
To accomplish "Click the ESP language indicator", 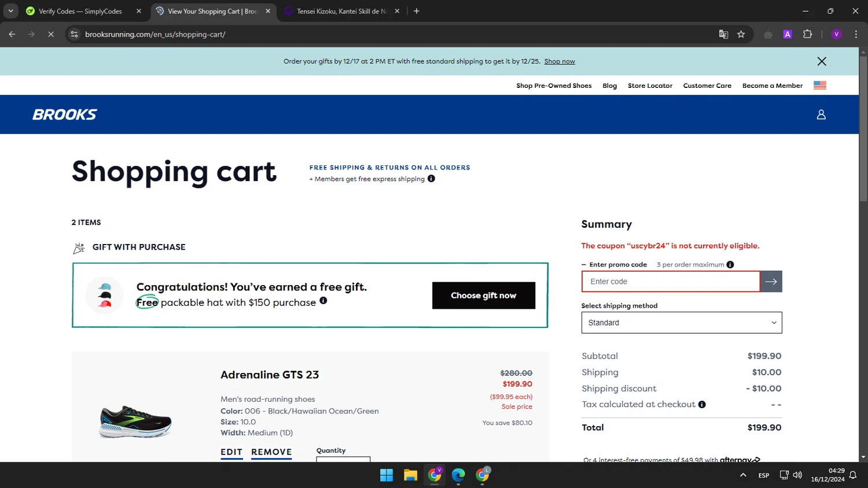I will coord(764,475).
